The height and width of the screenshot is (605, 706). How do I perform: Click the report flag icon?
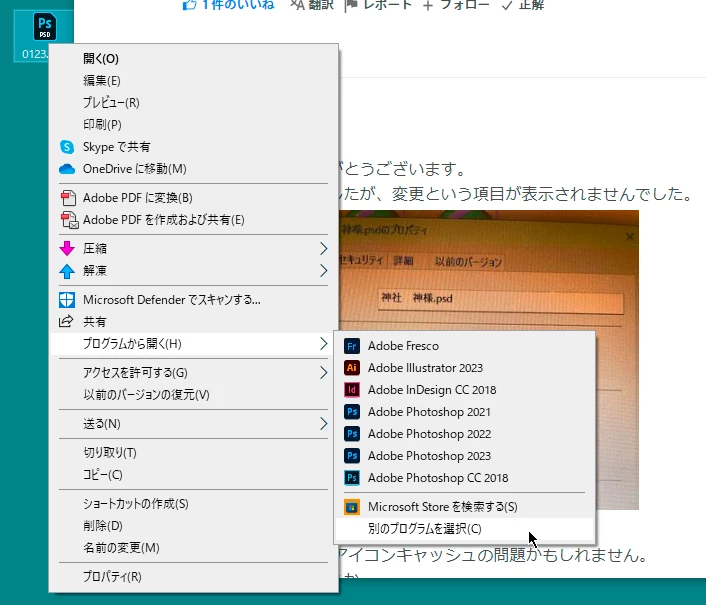(351, 5)
